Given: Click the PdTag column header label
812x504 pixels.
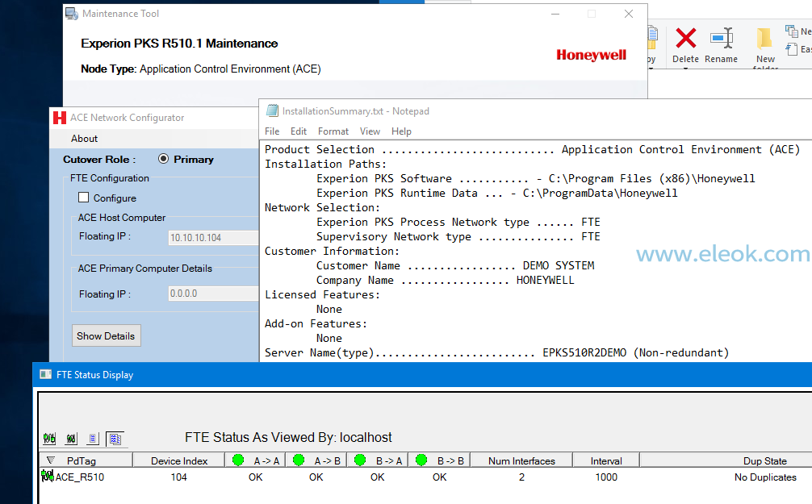Looking at the screenshot, I should pos(82,460).
